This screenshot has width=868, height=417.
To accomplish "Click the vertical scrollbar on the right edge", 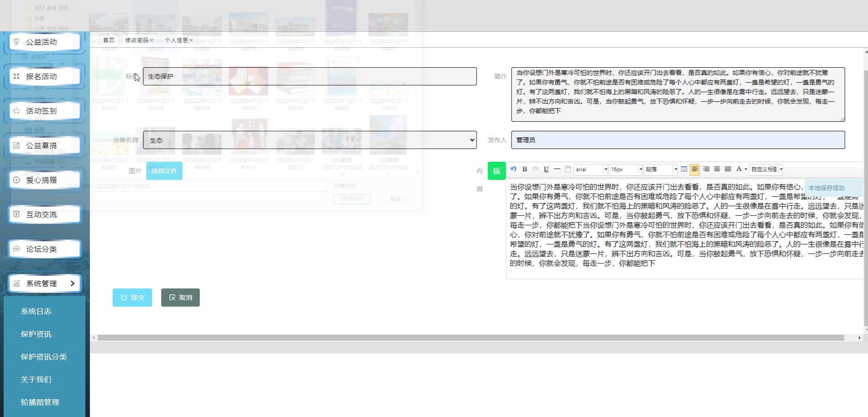I will [x=866, y=198].
